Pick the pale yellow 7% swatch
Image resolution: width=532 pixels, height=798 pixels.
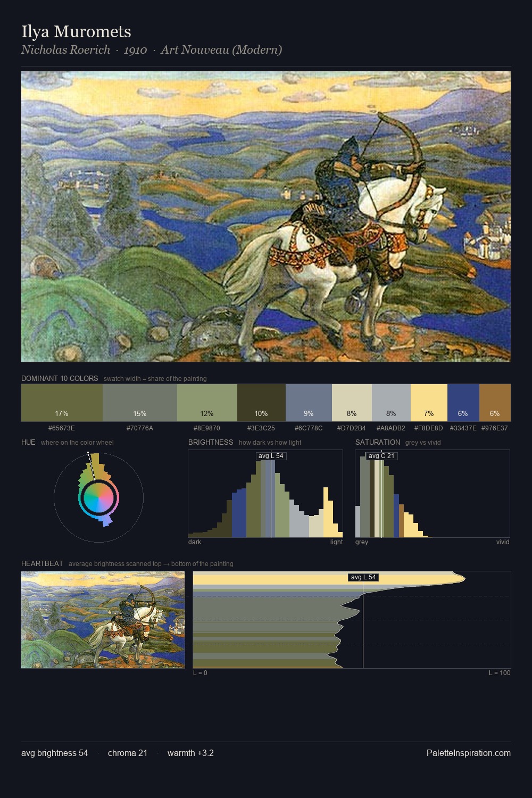click(429, 403)
